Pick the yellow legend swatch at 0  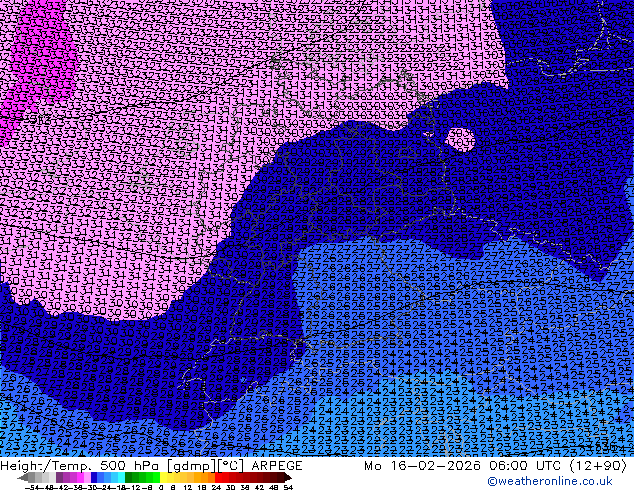163,477
